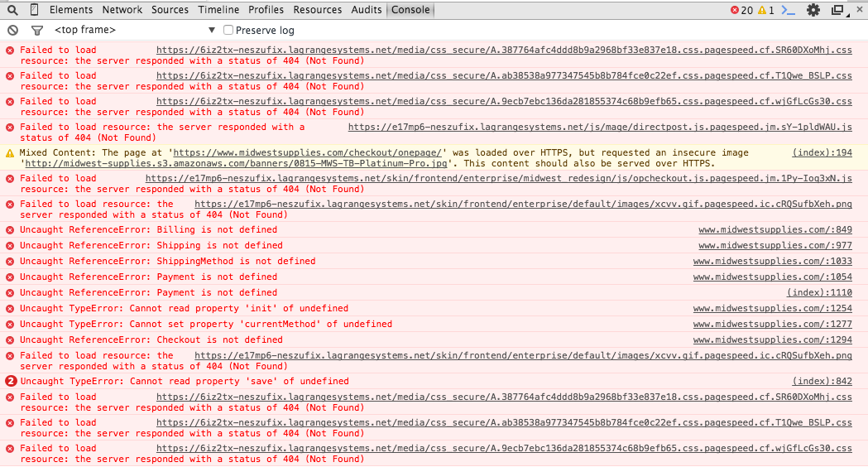
Task: Open source link (index):1110
Action: tap(819, 292)
